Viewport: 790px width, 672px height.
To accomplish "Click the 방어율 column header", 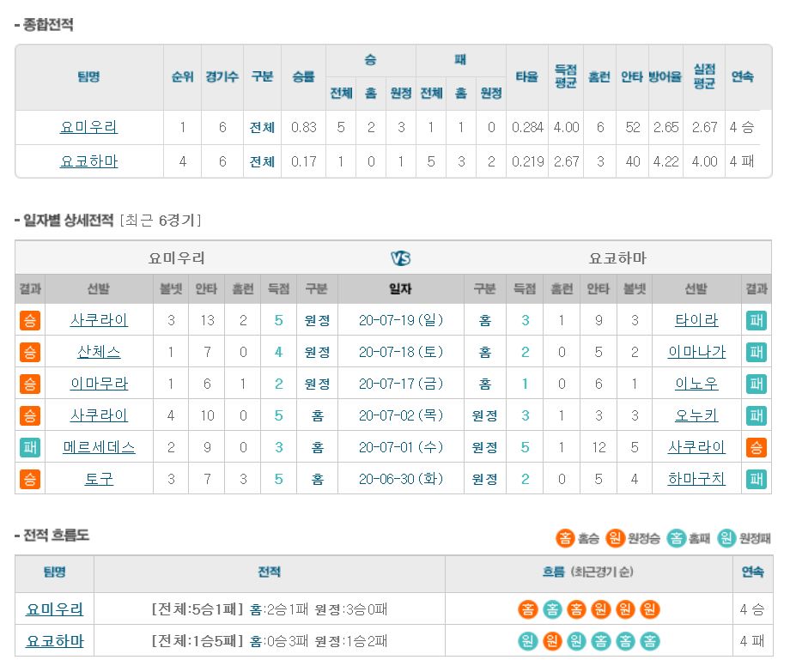I will coord(665,77).
